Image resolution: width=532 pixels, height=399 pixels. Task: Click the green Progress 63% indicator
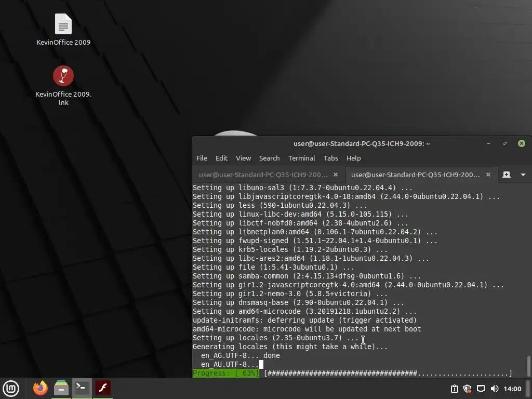[x=225, y=373]
